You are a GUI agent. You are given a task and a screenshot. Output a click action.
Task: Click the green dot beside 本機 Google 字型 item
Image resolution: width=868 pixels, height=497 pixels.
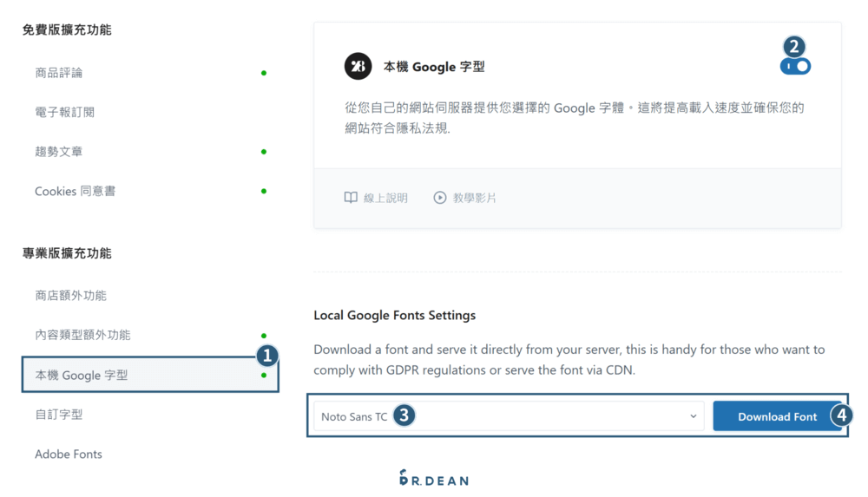[x=264, y=376]
